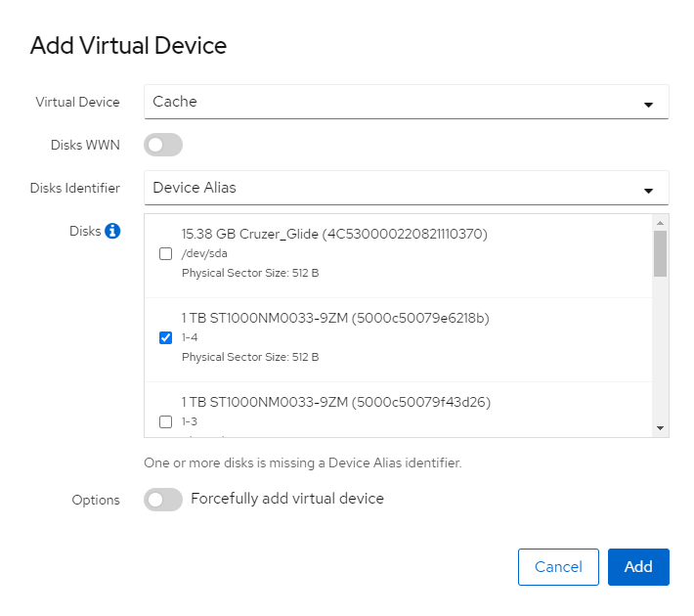Viewport: 694px width, 616px height.
Task: Open the Virtual Device Cache dropdown
Action: pos(406,102)
